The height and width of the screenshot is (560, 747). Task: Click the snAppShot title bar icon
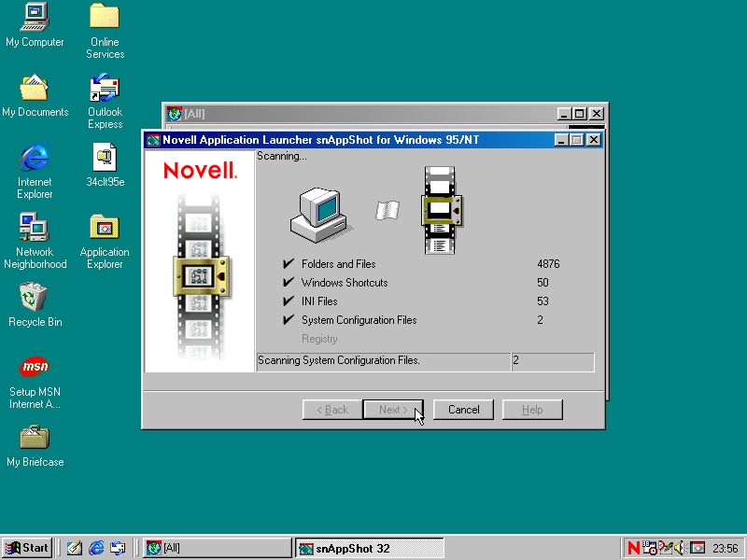pos(153,140)
